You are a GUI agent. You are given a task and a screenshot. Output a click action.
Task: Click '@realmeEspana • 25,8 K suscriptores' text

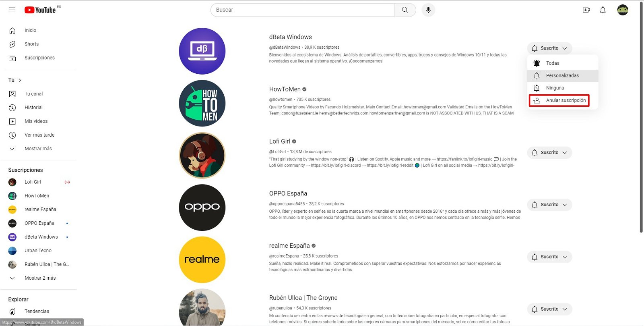[303, 256]
